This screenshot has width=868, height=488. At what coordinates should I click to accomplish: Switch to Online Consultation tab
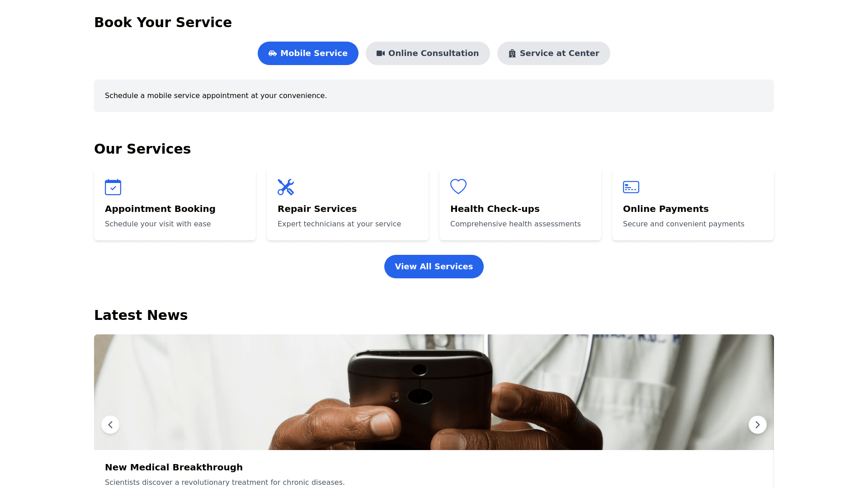428,53
